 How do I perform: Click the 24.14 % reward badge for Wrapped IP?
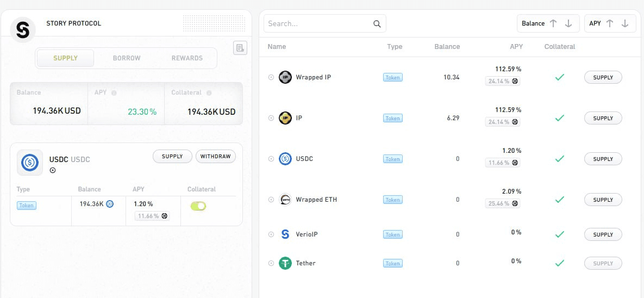(503, 81)
